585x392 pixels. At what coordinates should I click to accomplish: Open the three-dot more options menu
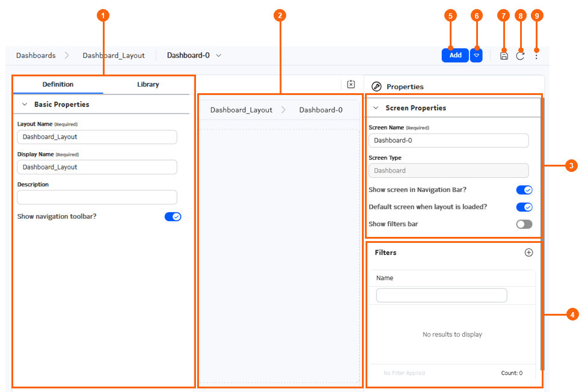(536, 57)
